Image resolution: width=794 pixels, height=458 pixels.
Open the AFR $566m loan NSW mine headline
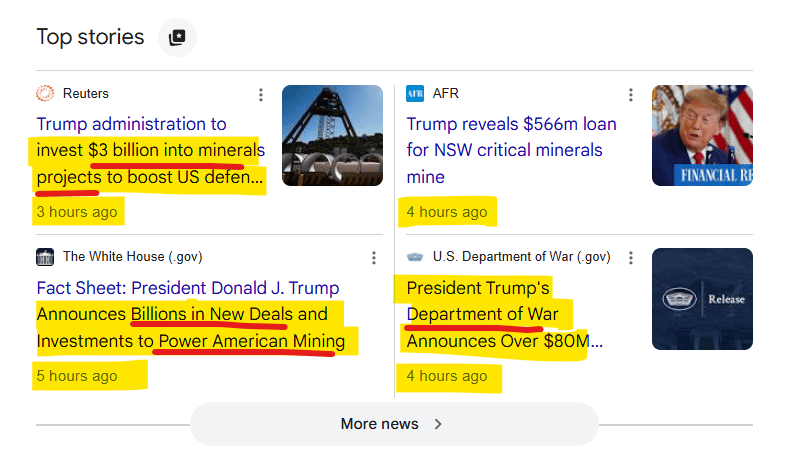click(511, 150)
